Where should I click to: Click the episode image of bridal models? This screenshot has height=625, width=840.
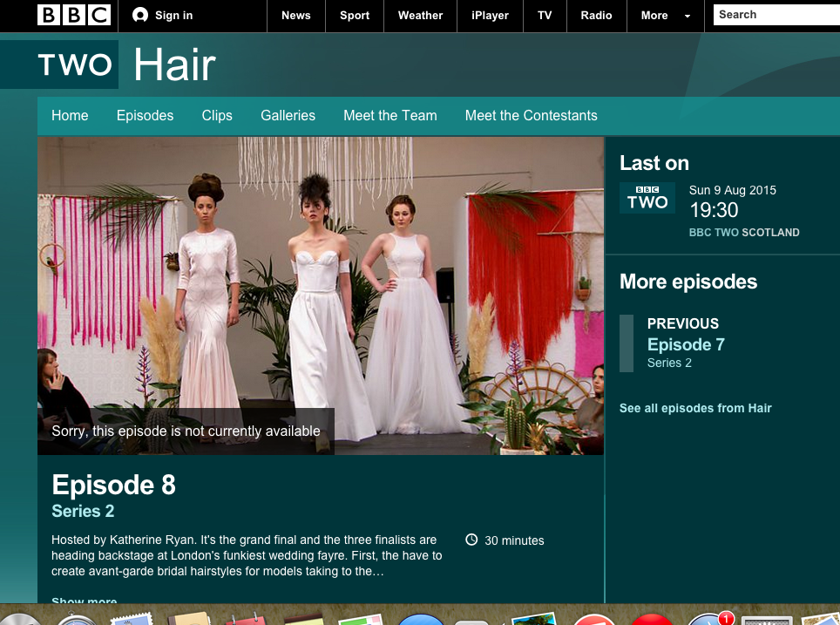[321, 296]
